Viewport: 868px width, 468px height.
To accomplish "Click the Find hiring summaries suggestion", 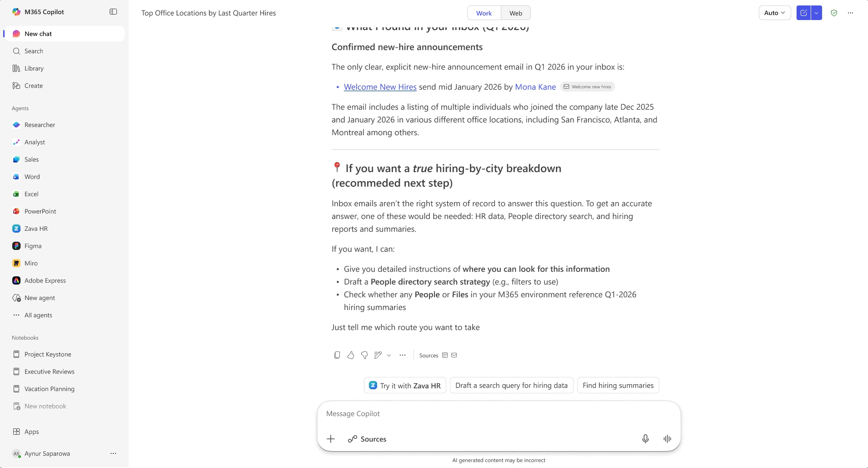I will coord(618,385).
